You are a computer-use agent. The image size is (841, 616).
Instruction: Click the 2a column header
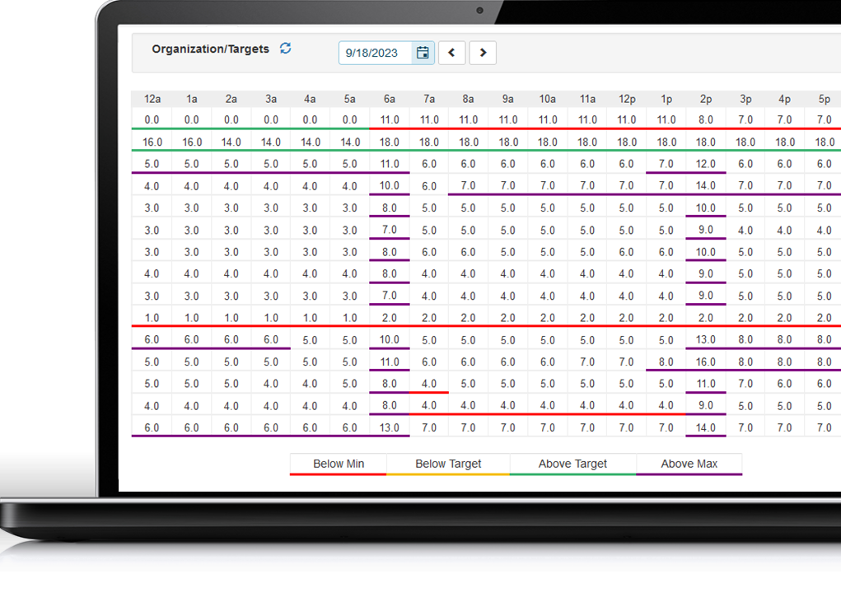point(231,99)
